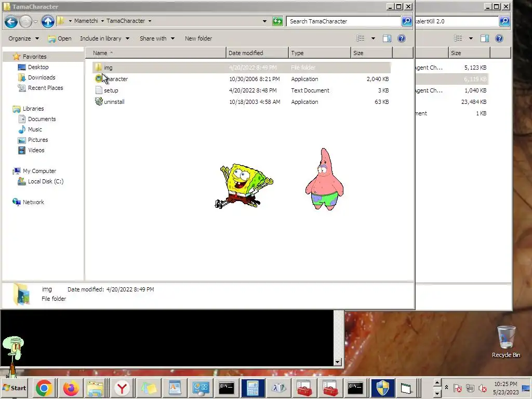Click the Search TamaCharacter input field
Image resolution: width=532 pixels, height=399 pixels.
tap(343, 21)
